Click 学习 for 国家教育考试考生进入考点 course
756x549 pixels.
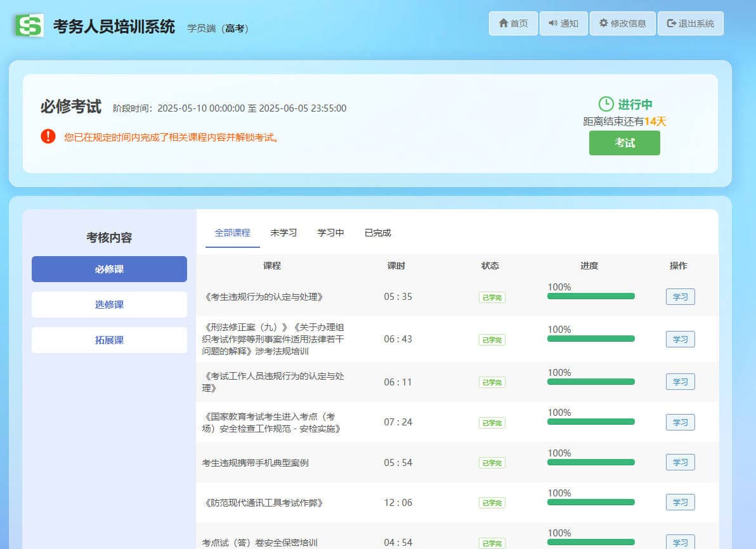pos(681,422)
